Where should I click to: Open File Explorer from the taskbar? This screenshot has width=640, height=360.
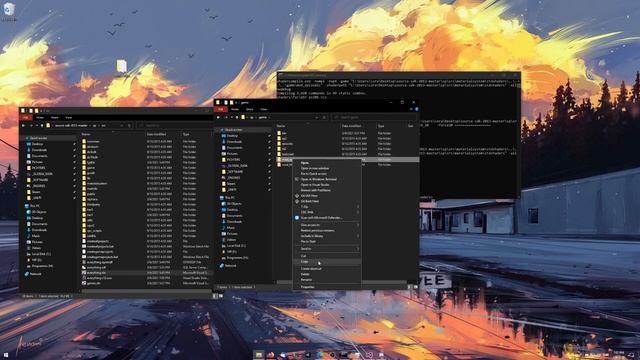(259, 355)
